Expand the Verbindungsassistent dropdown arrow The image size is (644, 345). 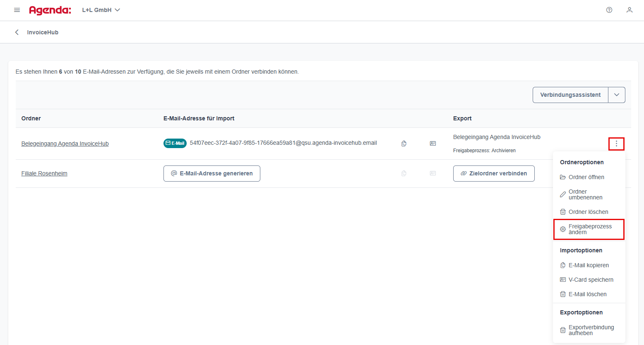(617, 95)
